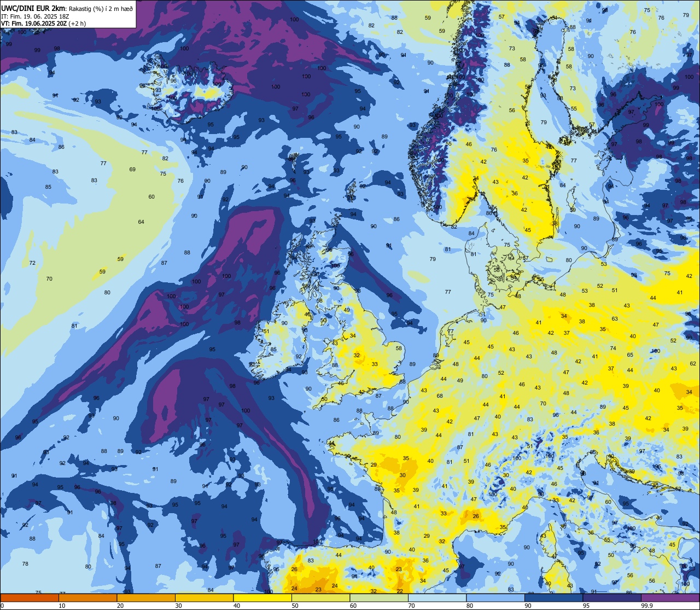Click the dark orange 0–10 legend segment
Viewport: 700px width, 610px height.
(30, 597)
